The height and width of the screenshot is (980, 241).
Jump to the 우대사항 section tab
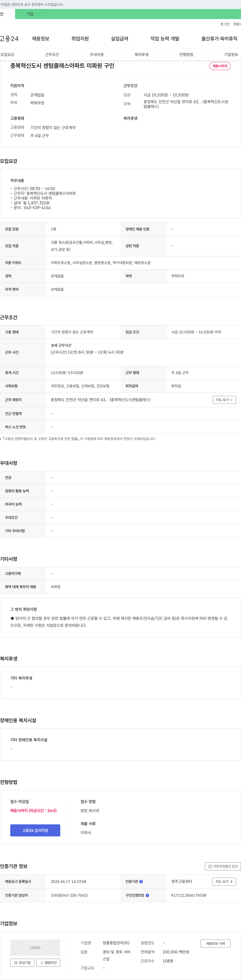97,54
